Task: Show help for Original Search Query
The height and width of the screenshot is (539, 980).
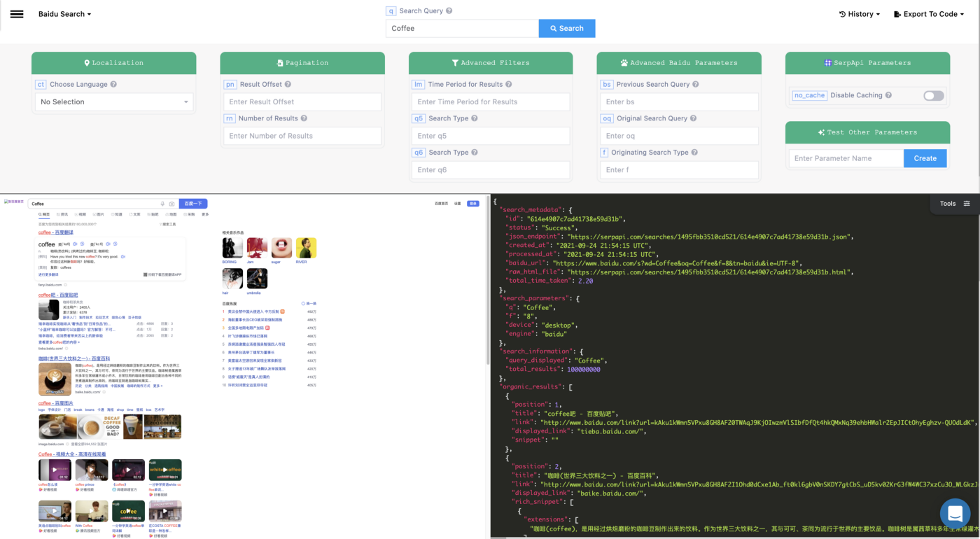Action: click(694, 118)
